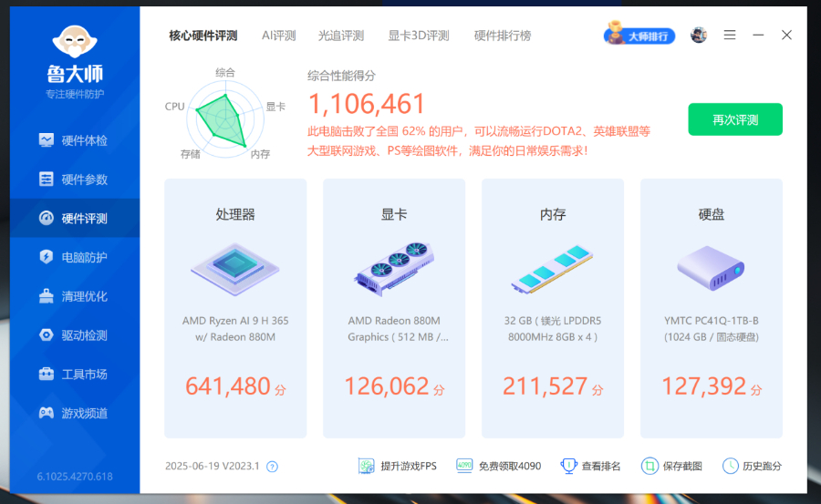Go to 驱动检测 section

tap(74, 335)
